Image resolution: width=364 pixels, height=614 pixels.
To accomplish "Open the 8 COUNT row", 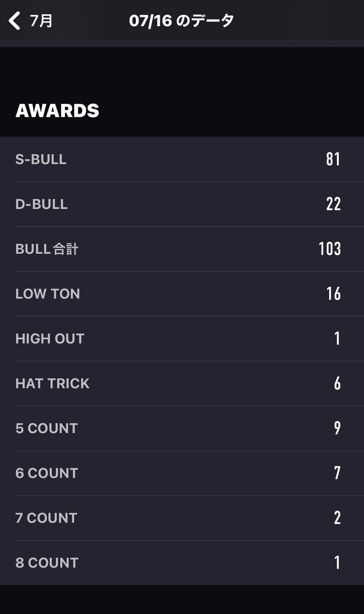I will click(182, 563).
